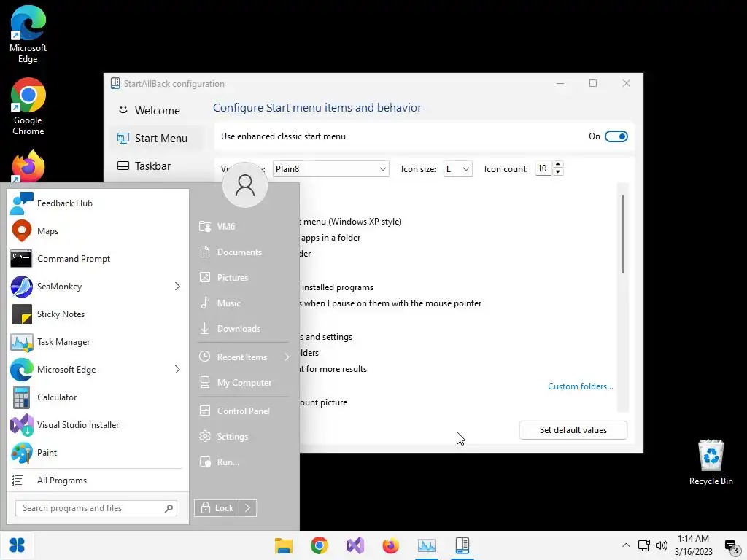The image size is (747, 560).
Task: Launch Maps app icon
Action: [21, 231]
